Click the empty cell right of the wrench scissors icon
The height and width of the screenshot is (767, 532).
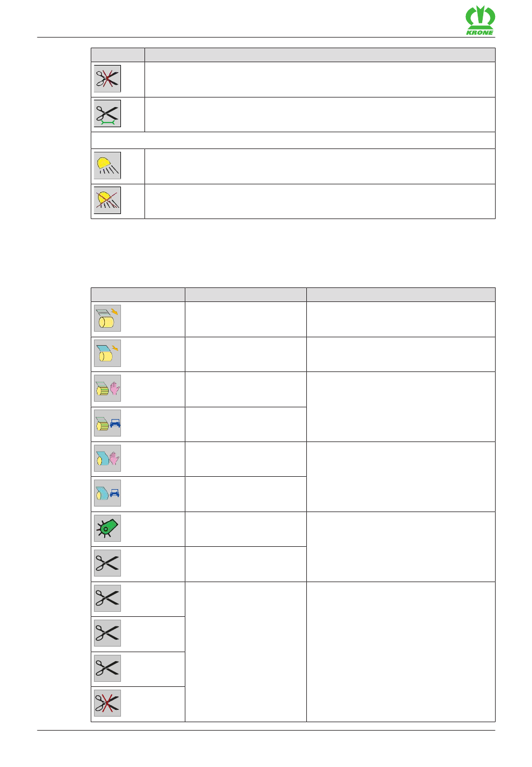320,115
